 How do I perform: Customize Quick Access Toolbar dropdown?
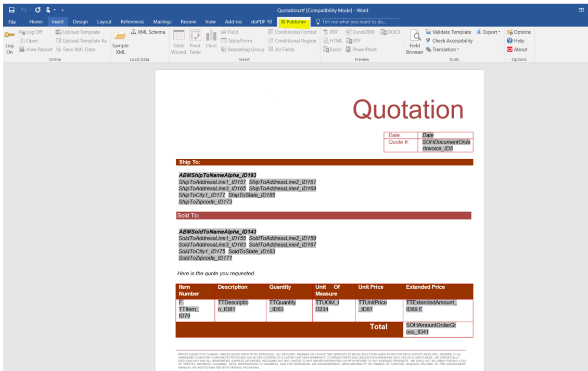point(62,10)
